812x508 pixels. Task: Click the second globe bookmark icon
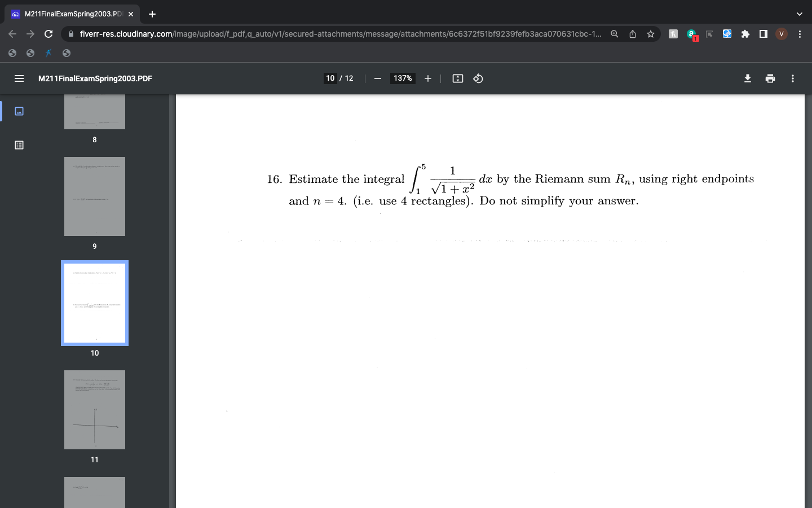pyautogui.click(x=30, y=53)
